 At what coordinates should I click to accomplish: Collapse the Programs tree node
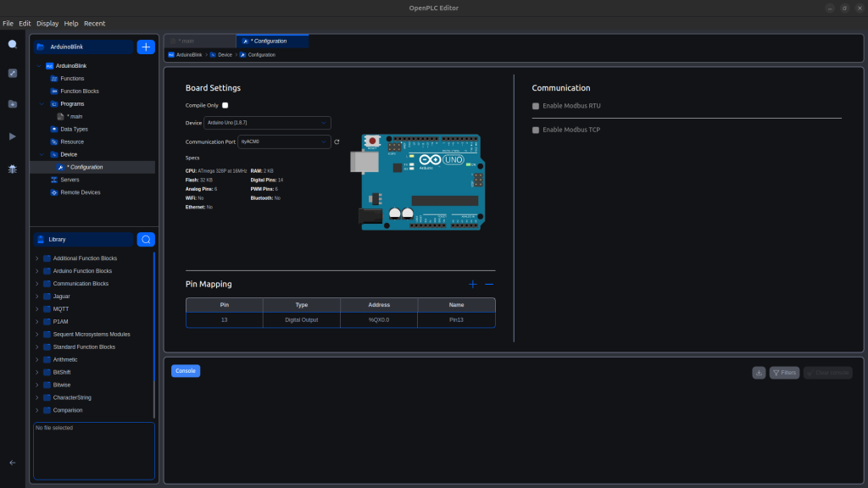(x=42, y=104)
